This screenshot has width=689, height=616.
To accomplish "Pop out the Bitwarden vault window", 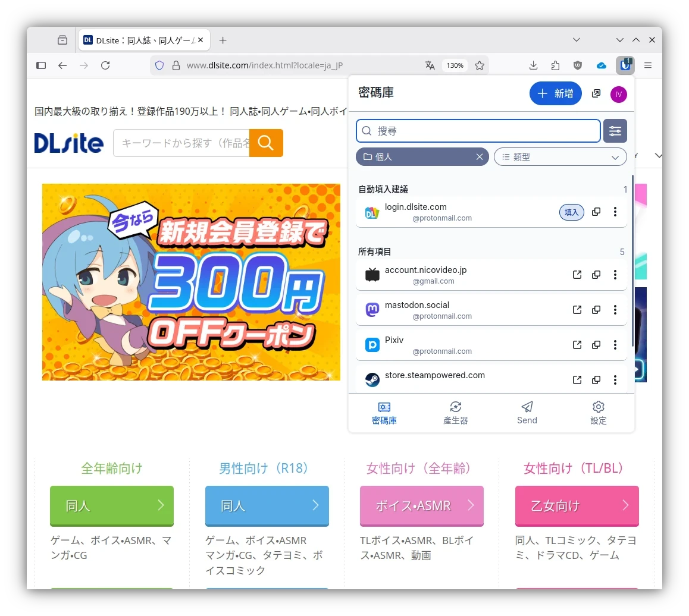I will click(596, 94).
